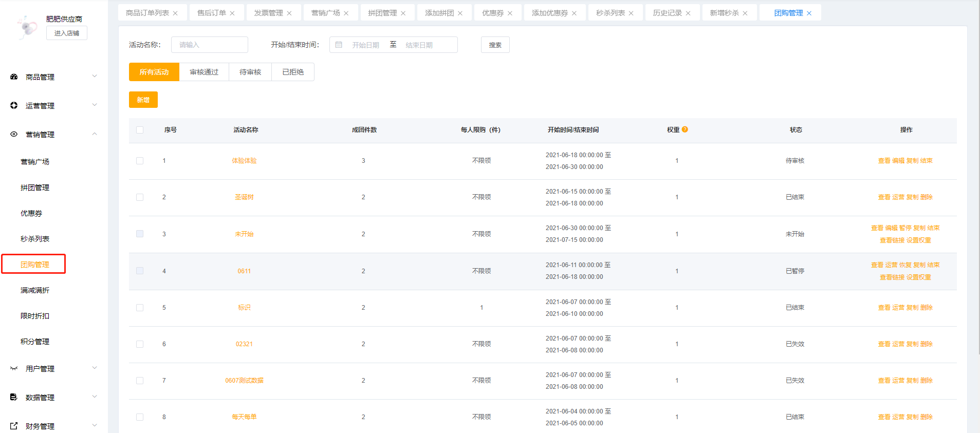The image size is (980, 433).
Task: Expand the 用户管理 menu chevron
Action: (95, 368)
